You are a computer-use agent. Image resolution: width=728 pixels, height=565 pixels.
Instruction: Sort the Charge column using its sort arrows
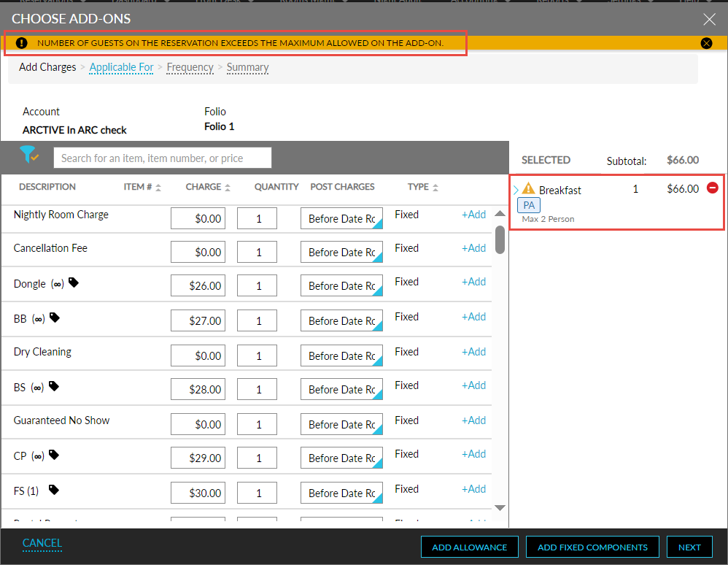[230, 186]
